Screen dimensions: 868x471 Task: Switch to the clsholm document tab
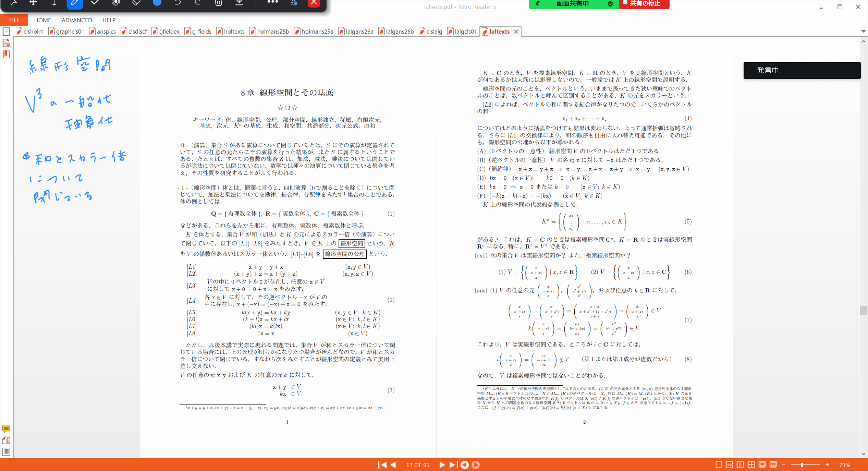[x=30, y=32]
